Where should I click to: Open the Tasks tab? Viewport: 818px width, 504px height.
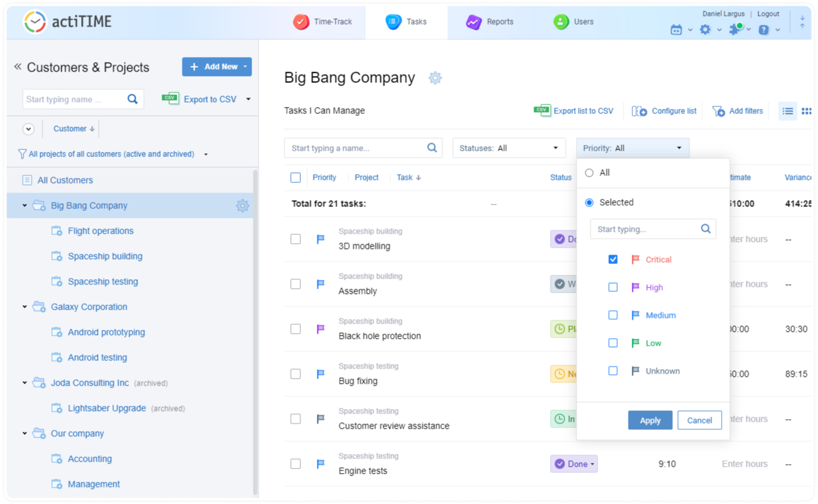407,22
